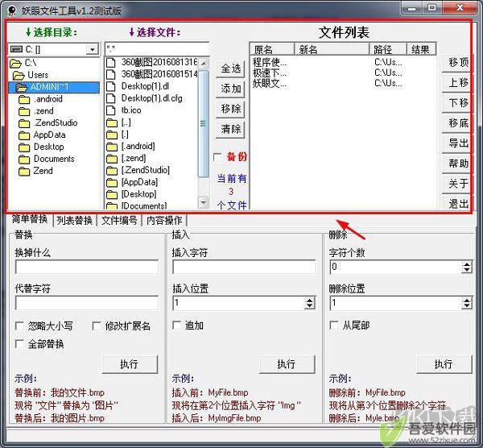Screen dimensions: 483x448
Task: Click the open folder icon of ADMINI~1
Action: (x=21, y=88)
